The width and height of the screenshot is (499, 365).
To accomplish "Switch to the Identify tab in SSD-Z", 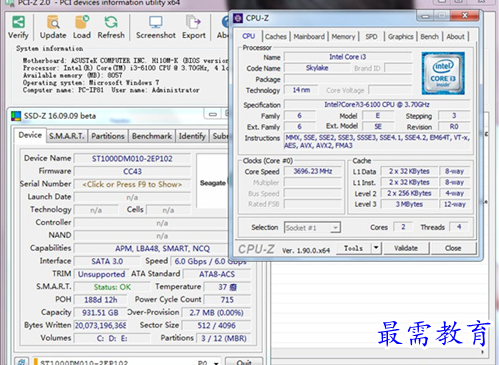I will click(x=192, y=136).
